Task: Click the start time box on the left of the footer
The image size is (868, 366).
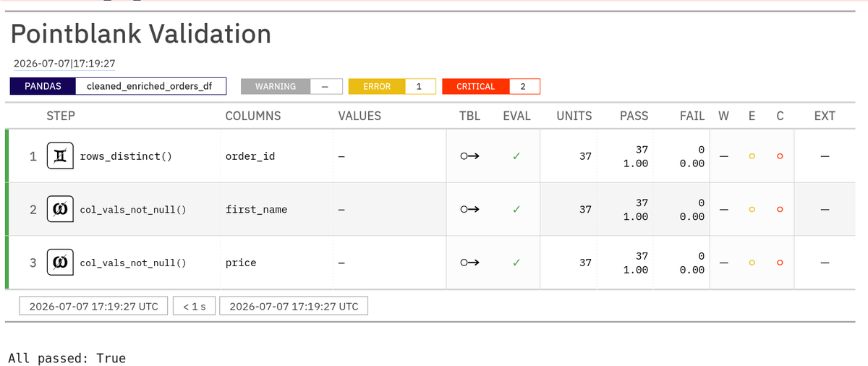Action: [93, 306]
